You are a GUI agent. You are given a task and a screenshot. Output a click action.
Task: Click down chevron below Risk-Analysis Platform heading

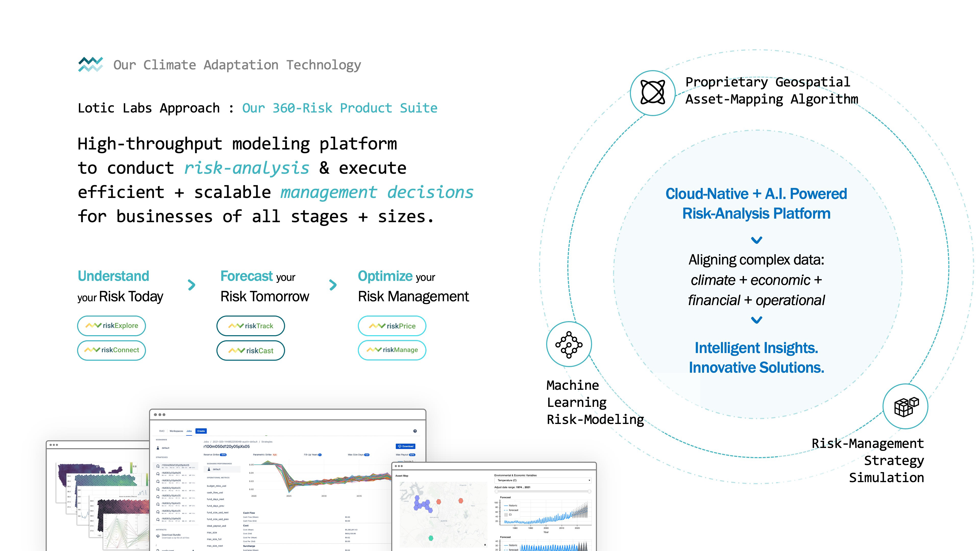click(x=756, y=240)
